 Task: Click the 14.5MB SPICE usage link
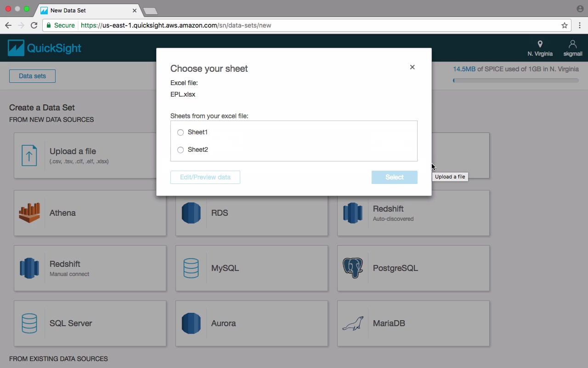click(x=464, y=69)
